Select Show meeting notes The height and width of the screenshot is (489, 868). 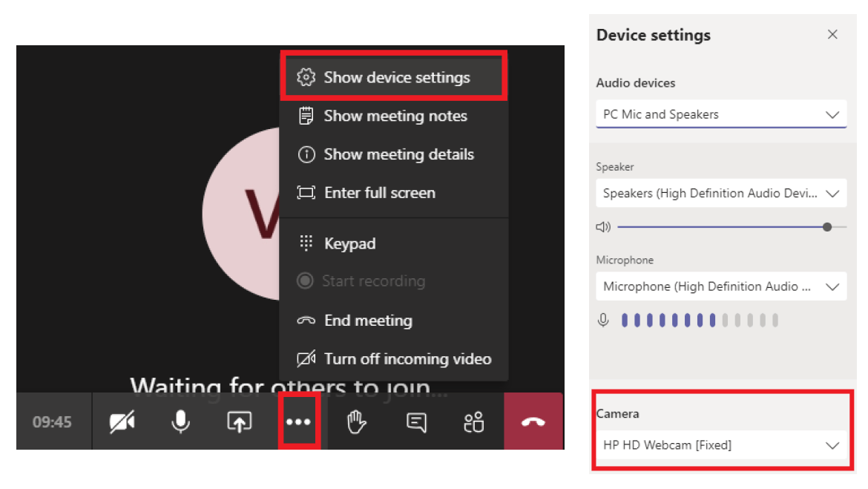click(x=394, y=116)
